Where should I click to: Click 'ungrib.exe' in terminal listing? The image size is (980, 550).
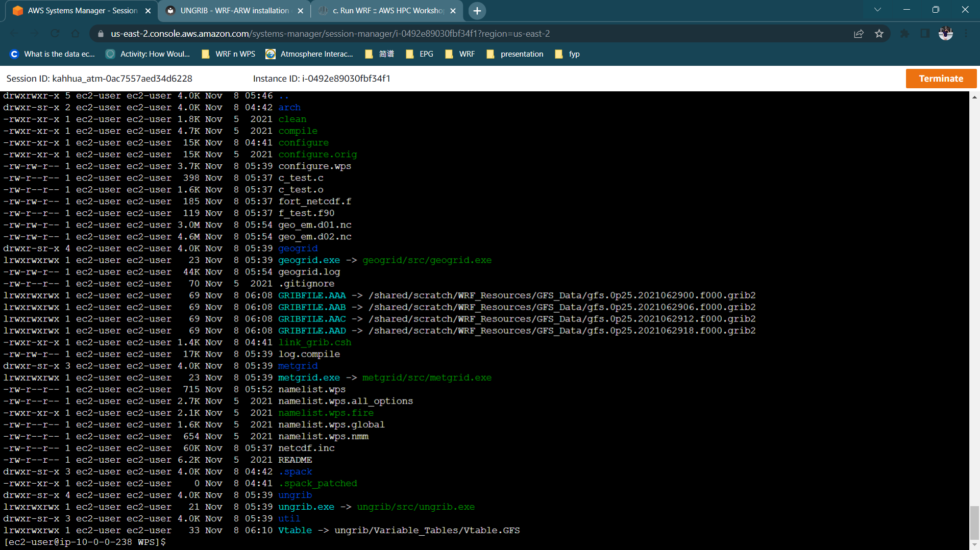click(306, 507)
